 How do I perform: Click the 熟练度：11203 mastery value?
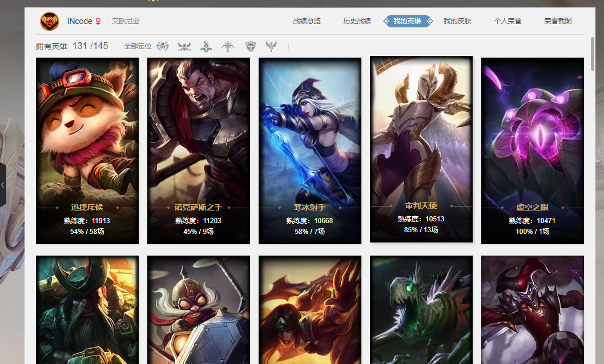tap(198, 221)
